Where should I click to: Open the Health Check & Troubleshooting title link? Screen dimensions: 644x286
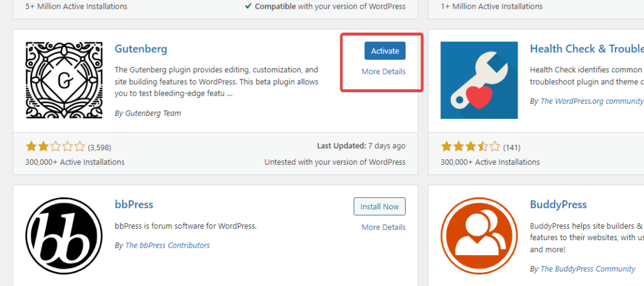pos(587,49)
